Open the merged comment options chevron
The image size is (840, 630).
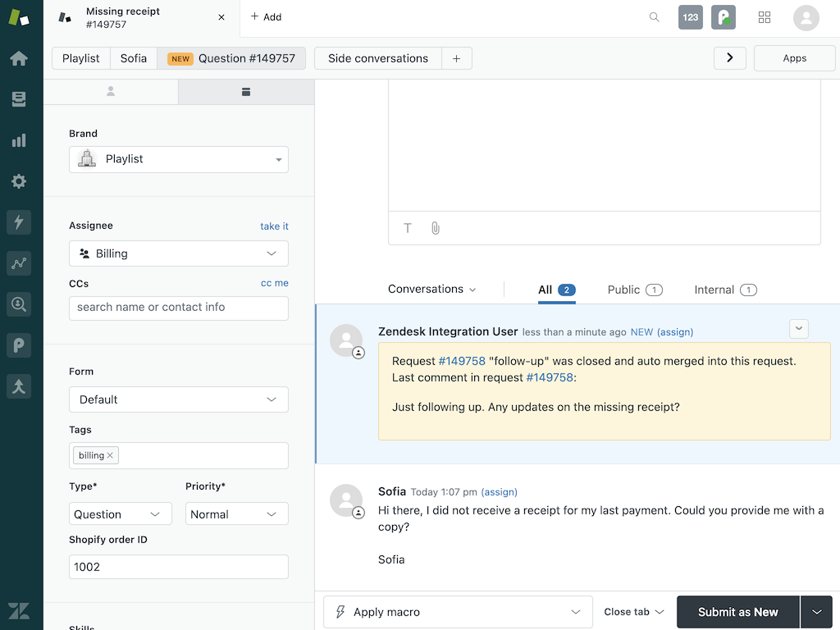(799, 328)
